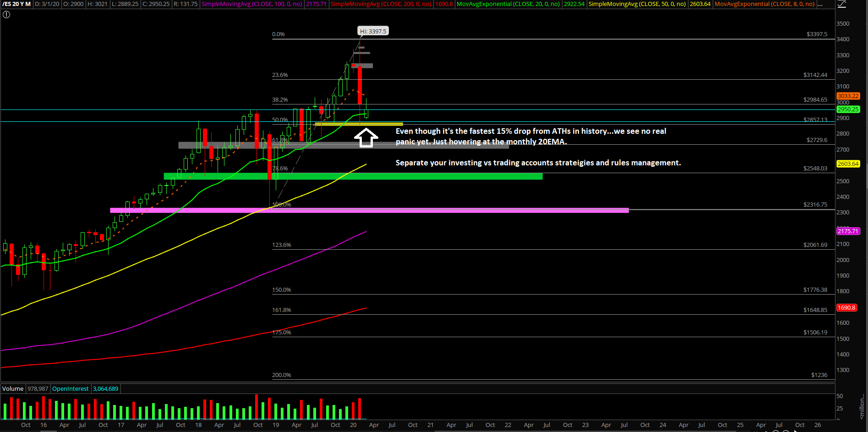Click the 1300 level on the price axis
This screenshot has height=432, width=868.
point(843,370)
